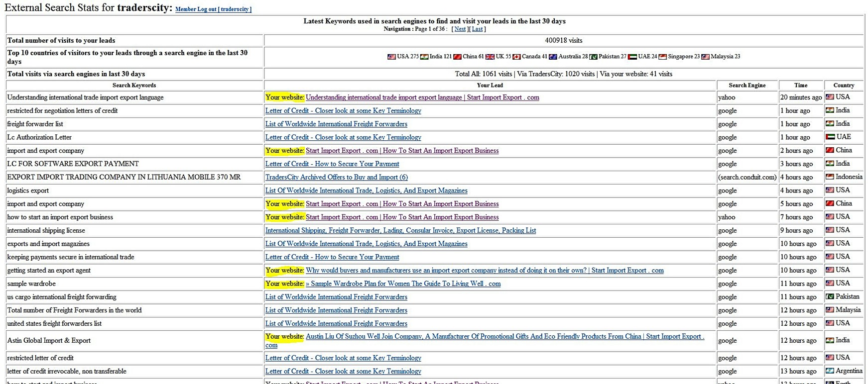Click the 'Search Engine' column header
The width and height of the screenshot is (868, 384).
click(x=747, y=86)
